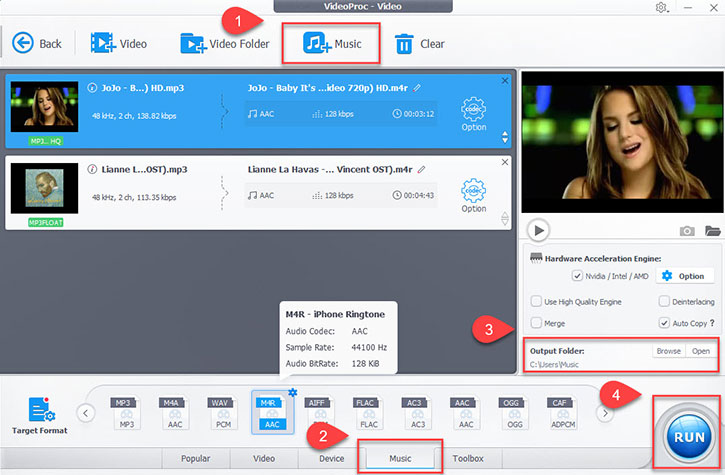
Task: Switch to the Device tab
Action: [x=332, y=458]
